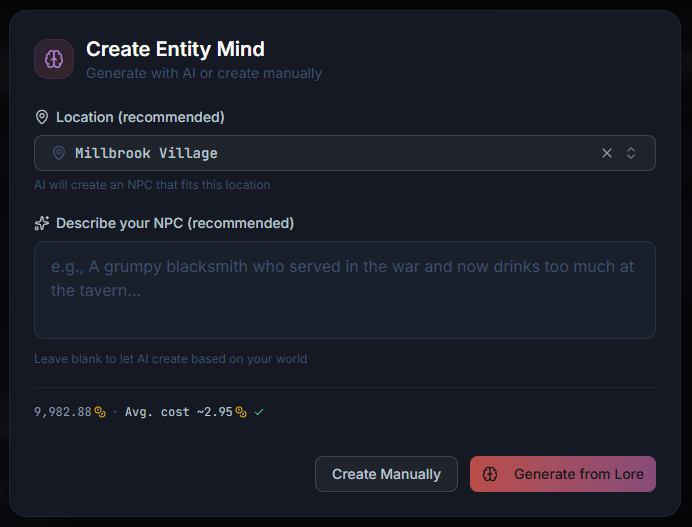Focus the NPC description text area

[x=345, y=290]
